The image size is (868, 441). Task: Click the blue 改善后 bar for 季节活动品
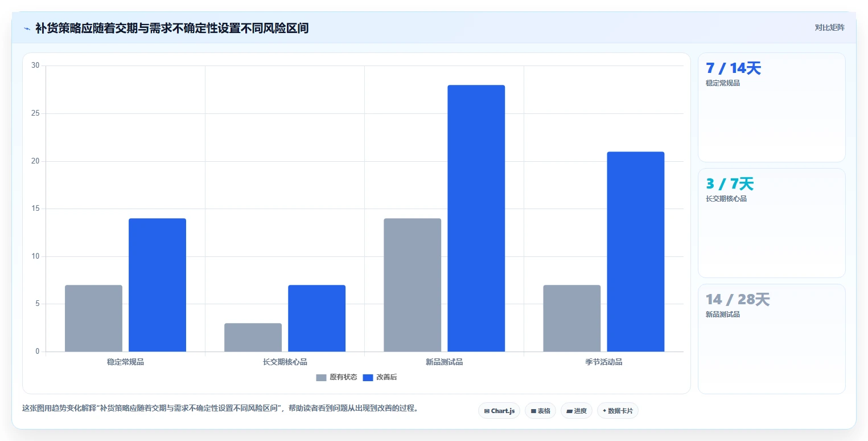point(635,251)
